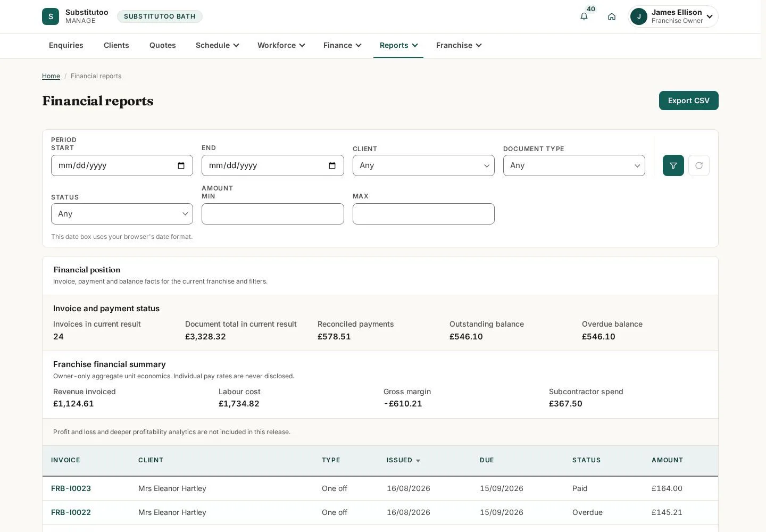
Task: Apply filters with the funnel icon button
Action: point(673,165)
